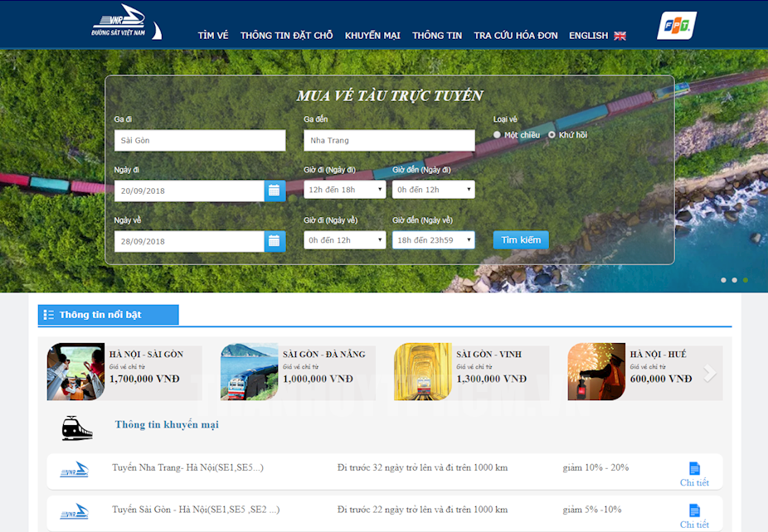Click the next arrow on route carousel
The width and height of the screenshot is (768, 532).
(710, 374)
